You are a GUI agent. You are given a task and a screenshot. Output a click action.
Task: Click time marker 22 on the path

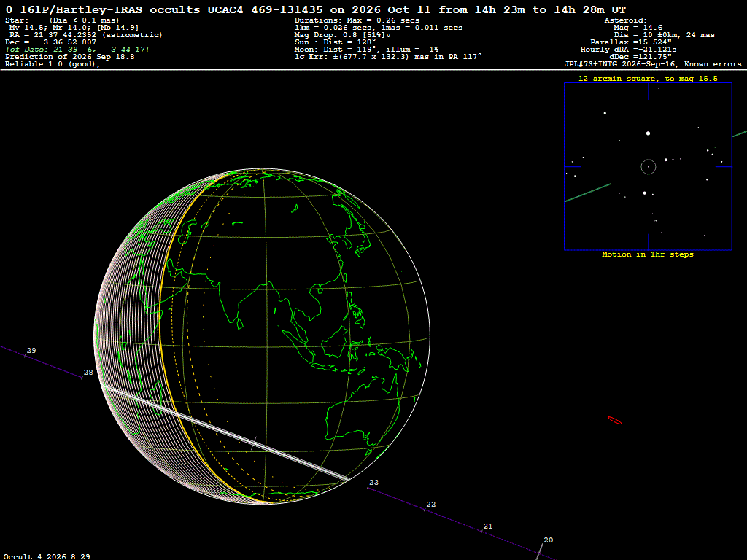point(430,505)
